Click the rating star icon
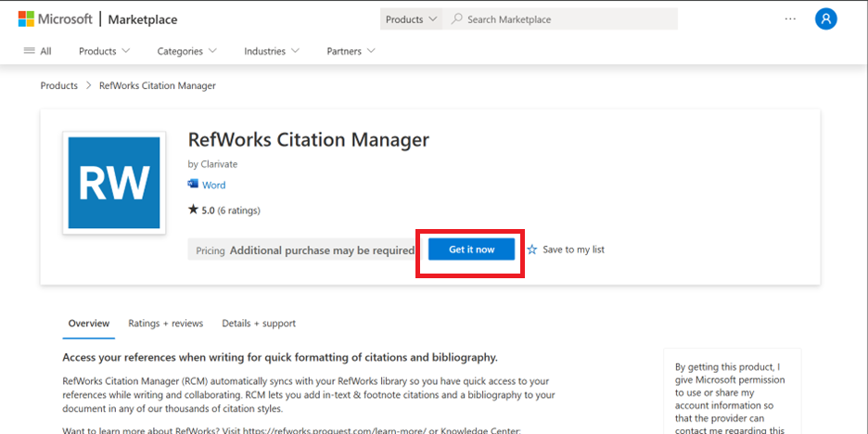868x434 pixels. [193, 210]
